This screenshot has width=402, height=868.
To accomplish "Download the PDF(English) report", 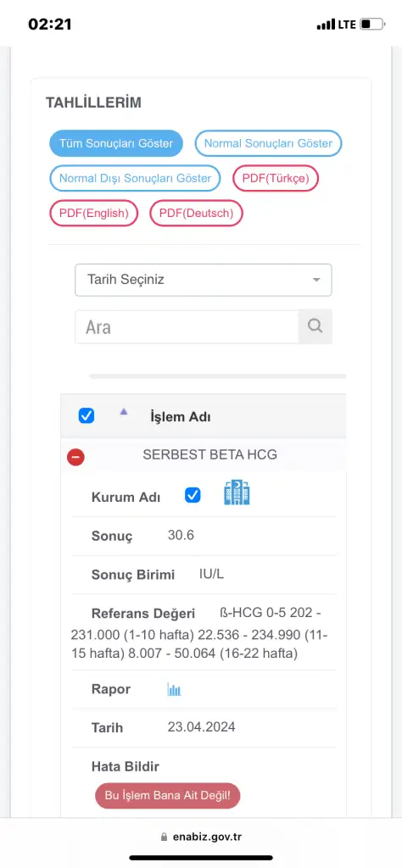I will (93, 213).
